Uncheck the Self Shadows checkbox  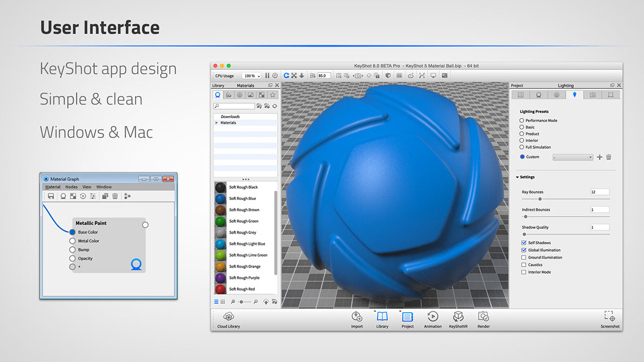tap(524, 243)
